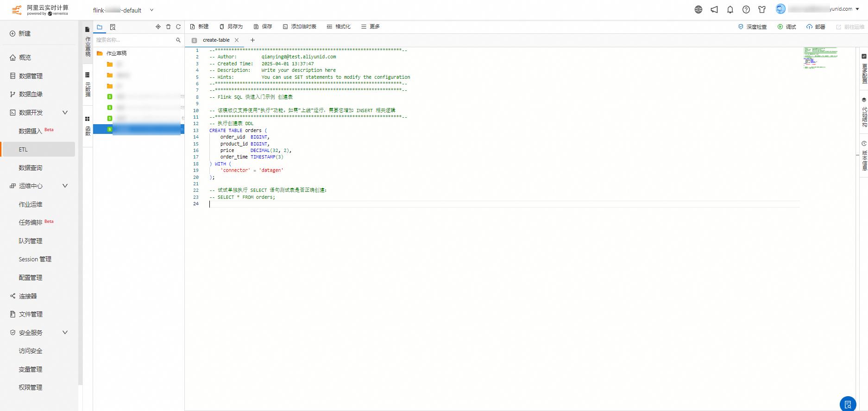The width and height of the screenshot is (868, 411).
Task: Open the 元数据 side panel
Action: (88, 85)
